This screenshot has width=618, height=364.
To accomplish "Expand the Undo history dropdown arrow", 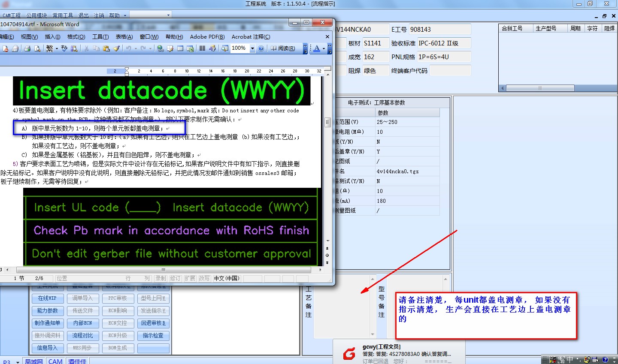I will (x=136, y=48).
